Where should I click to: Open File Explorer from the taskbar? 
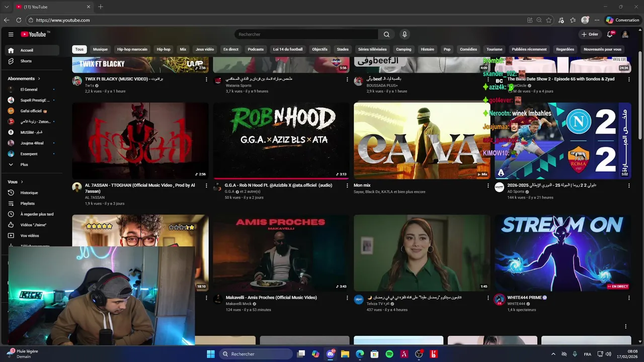coord(345,354)
